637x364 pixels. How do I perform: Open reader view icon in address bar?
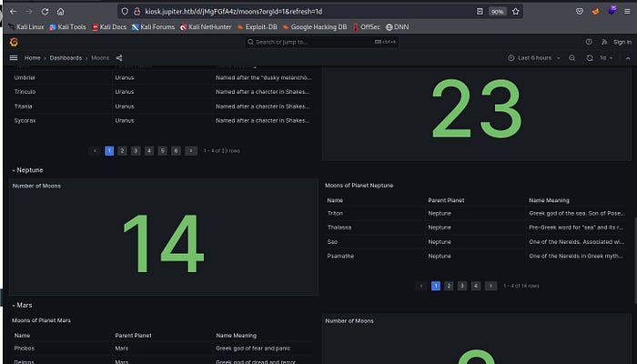tap(480, 11)
